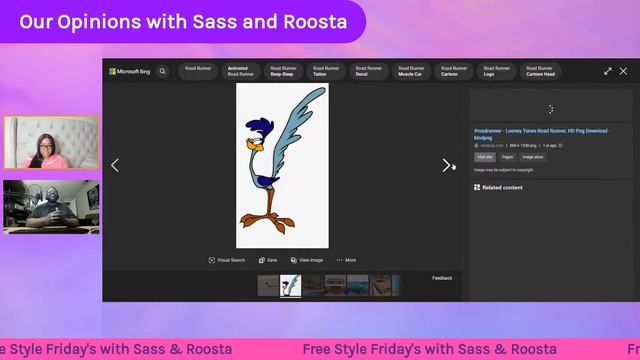This screenshot has height=360, width=640.
Task: Select the Road Runner Beep-Beep chip
Action: click(283, 71)
